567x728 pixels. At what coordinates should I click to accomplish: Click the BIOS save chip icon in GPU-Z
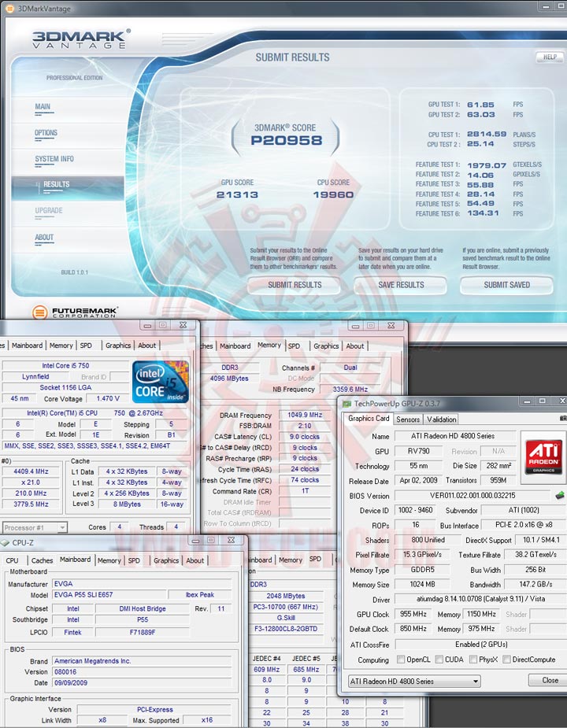[x=560, y=495]
